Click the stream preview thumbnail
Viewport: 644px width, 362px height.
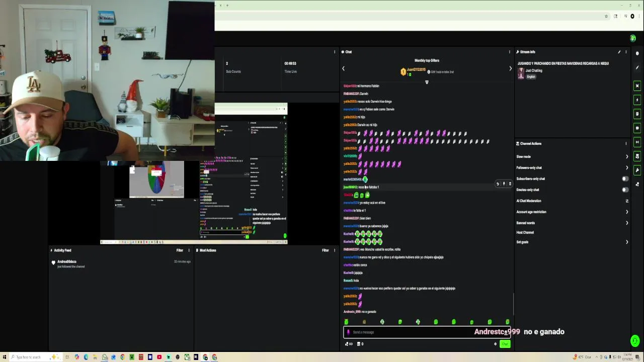[x=193, y=173]
